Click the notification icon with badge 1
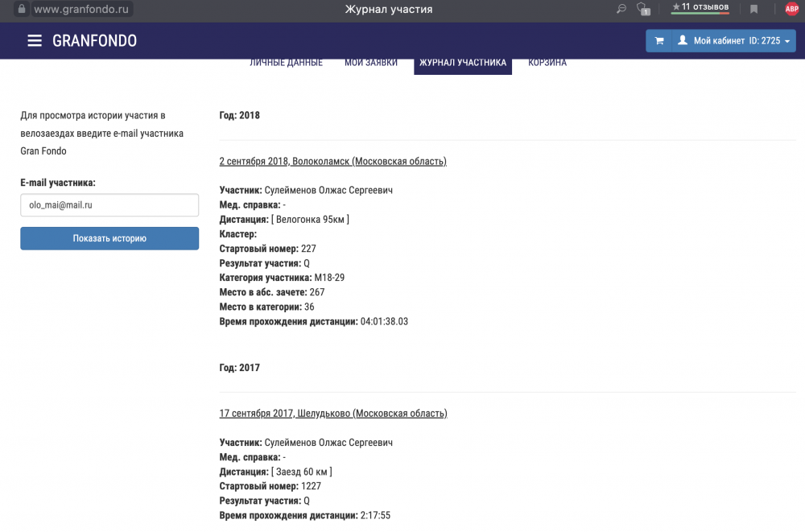 coord(642,10)
